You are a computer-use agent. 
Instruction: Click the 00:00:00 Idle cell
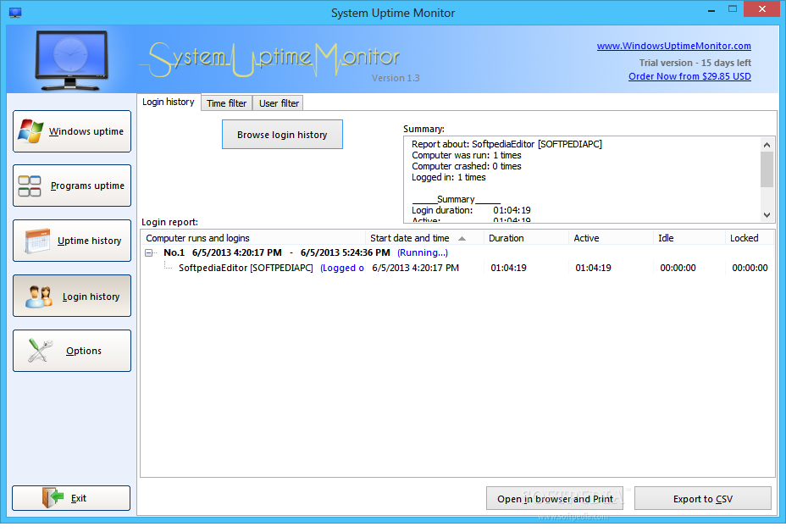click(x=678, y=268)
